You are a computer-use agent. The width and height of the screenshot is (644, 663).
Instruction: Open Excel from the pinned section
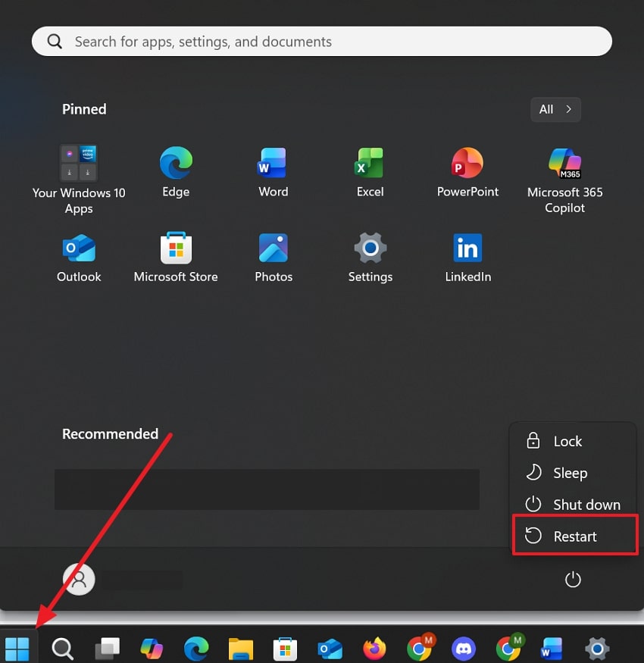[370, 171]
